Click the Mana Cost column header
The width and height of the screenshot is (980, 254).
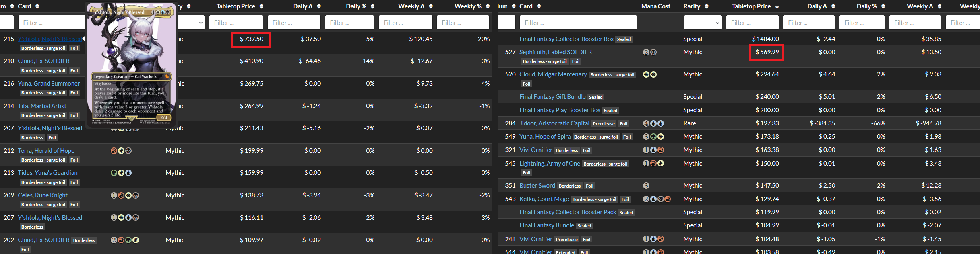pos(655,6)
